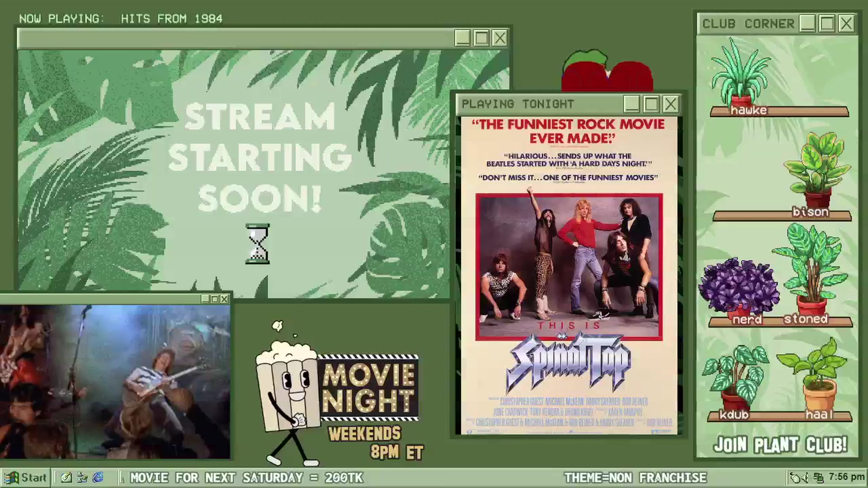
Task: Open the network computers tray icon
Action: pyautogui.click(x=818, y=478)
